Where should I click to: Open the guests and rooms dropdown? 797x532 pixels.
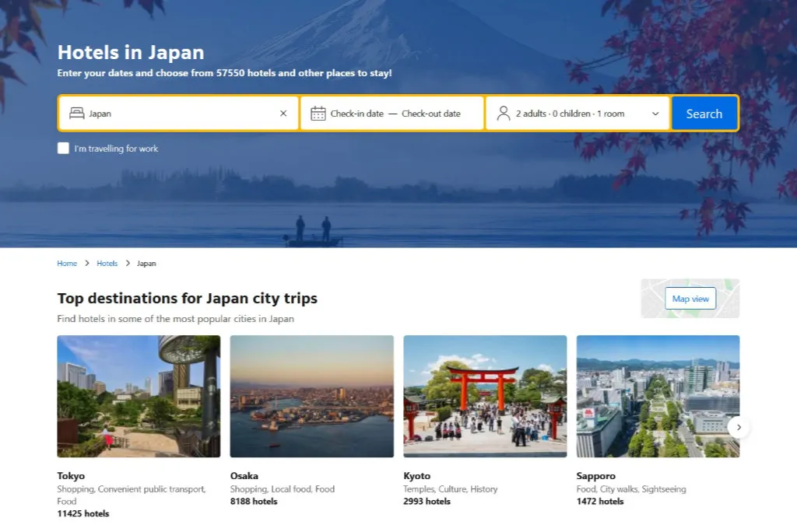pos(576,113)
